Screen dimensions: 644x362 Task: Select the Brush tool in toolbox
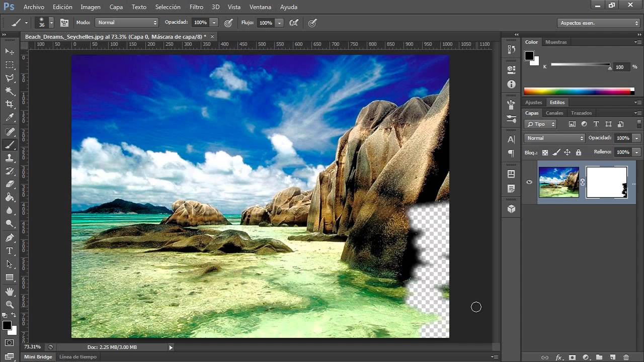point(10,145)
